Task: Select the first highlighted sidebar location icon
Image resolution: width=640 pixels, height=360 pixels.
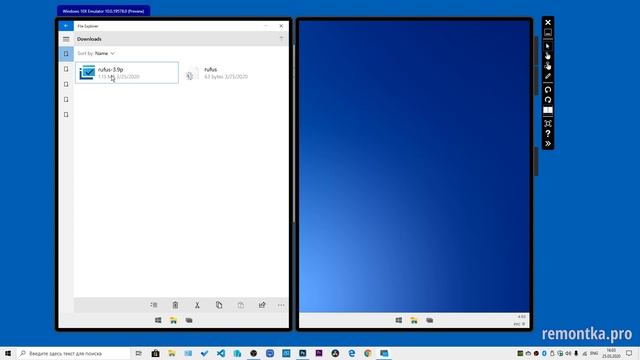Action: click(66, 54)
